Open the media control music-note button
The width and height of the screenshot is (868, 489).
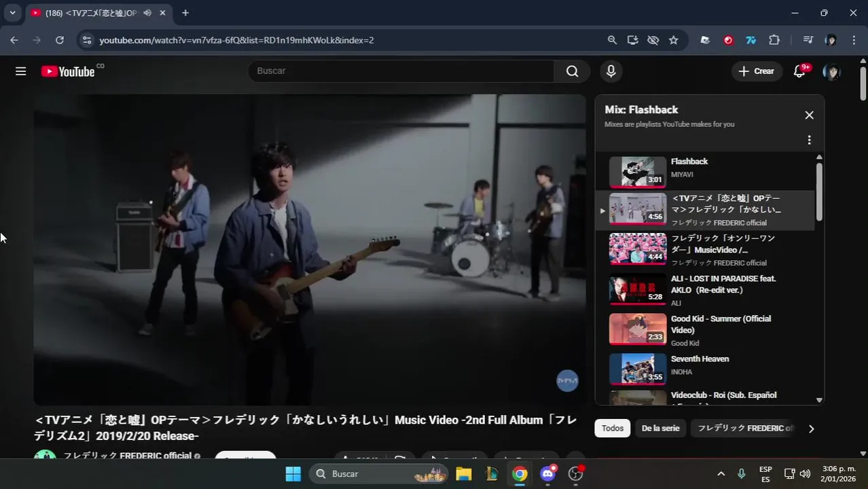pyautogui.click(x=808, y=40)
